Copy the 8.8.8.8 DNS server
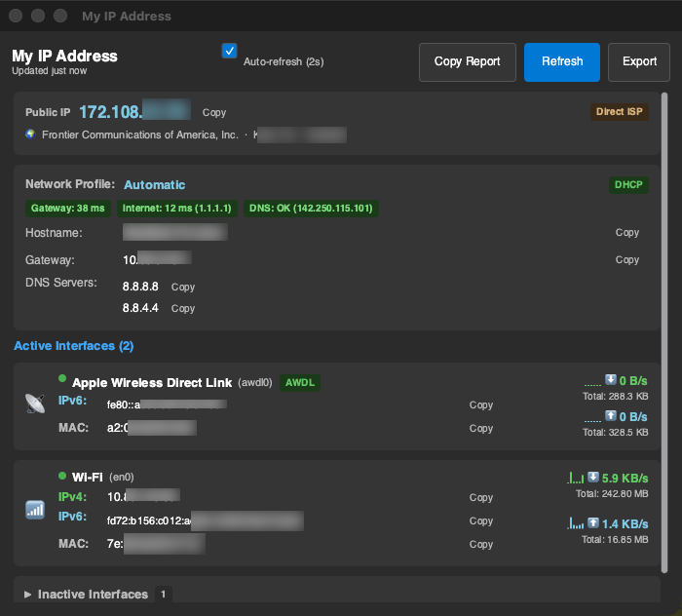Screen dimensions: 682x616 pyautogui.click(x=183, y=288)
